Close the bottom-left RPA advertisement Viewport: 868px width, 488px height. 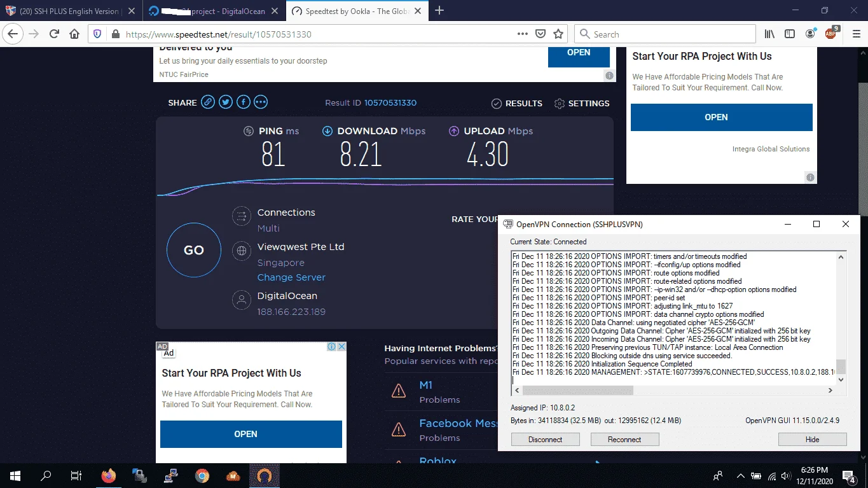(341, 347)
